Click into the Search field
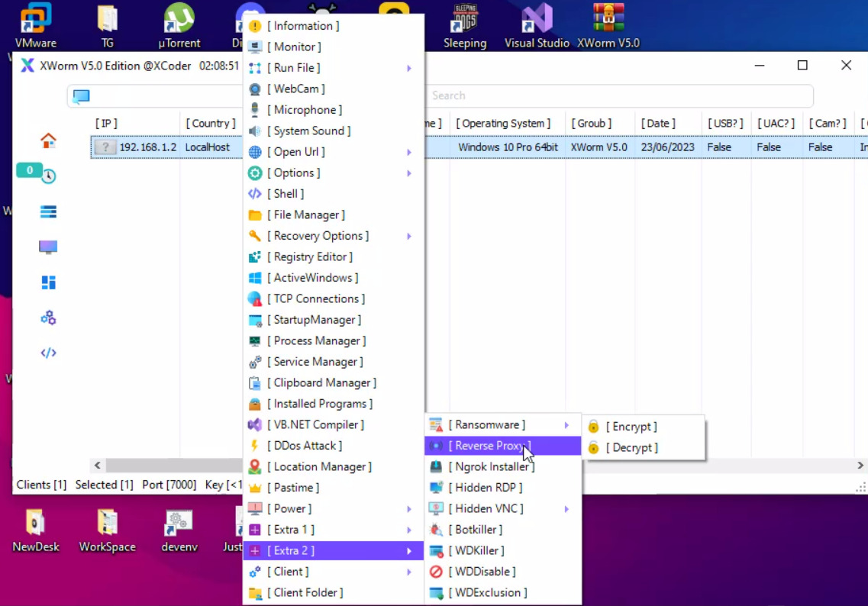The width and height of the screenshot is (868, 606). point(619,95)
